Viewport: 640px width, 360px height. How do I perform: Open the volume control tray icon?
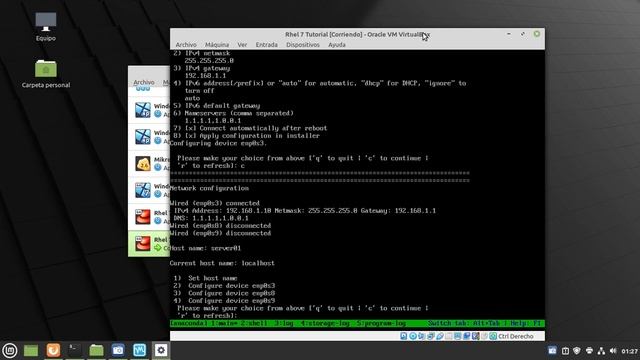click(x=613, y=351)
